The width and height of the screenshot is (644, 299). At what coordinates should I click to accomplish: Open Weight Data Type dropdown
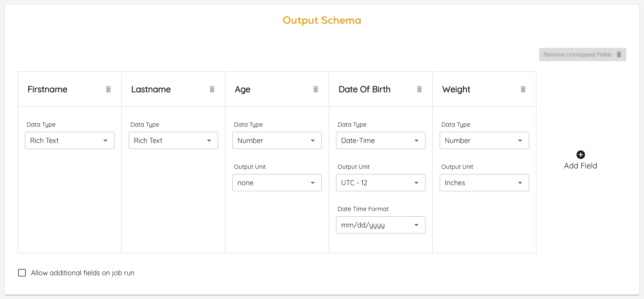click(x=484, y=140)
